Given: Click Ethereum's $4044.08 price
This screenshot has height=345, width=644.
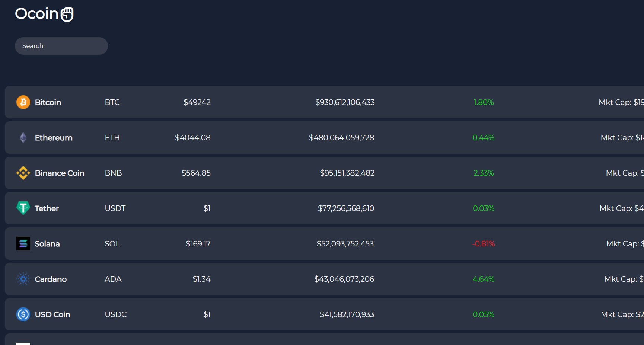Looking at the screenshot, I should (x=192, y=138).
